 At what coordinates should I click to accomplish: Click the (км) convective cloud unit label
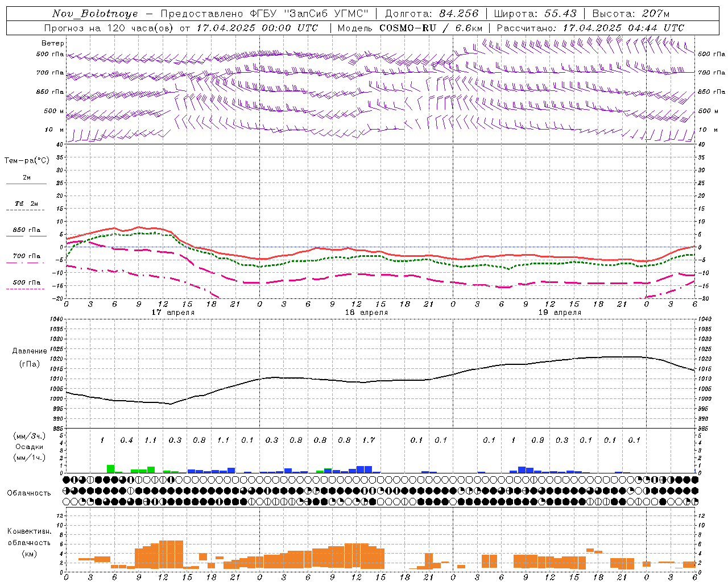(x=29, y=554)
